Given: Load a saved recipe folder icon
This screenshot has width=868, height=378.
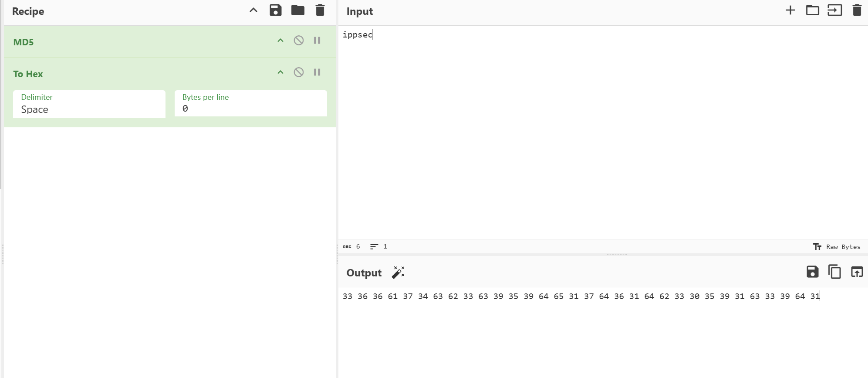Looking at the screenshot, I should (298, 10).
